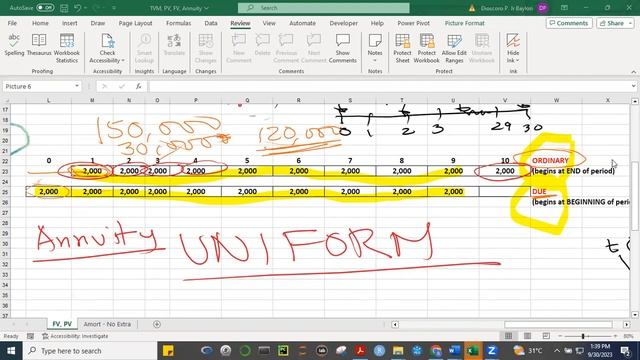This screenshot has height=360, width=640.
Task: Click the Insert Function fx button
Action: pyautogui.click(x=139, y=86)
